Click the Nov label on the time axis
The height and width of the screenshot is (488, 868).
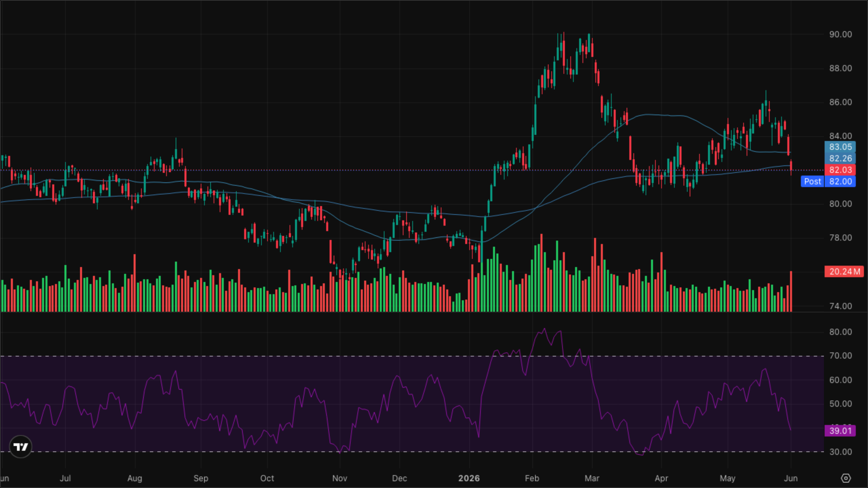pos(340,478)
